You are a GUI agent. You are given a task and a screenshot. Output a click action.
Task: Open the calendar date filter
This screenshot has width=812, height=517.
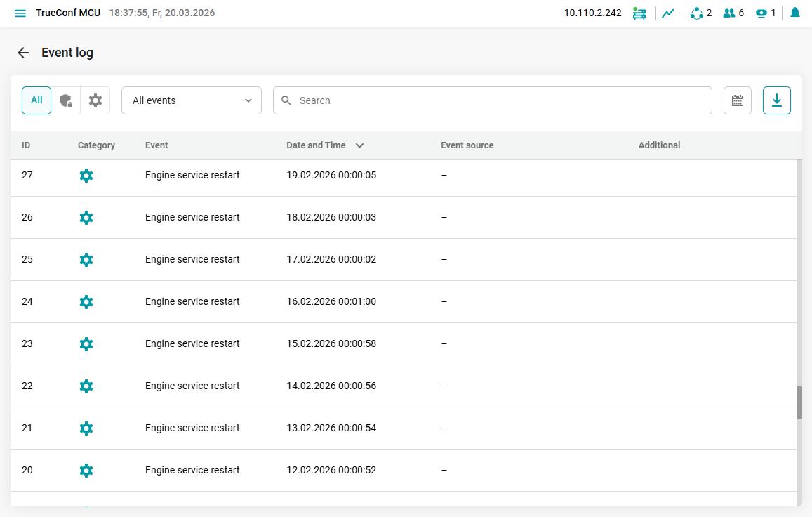(737, 100)
